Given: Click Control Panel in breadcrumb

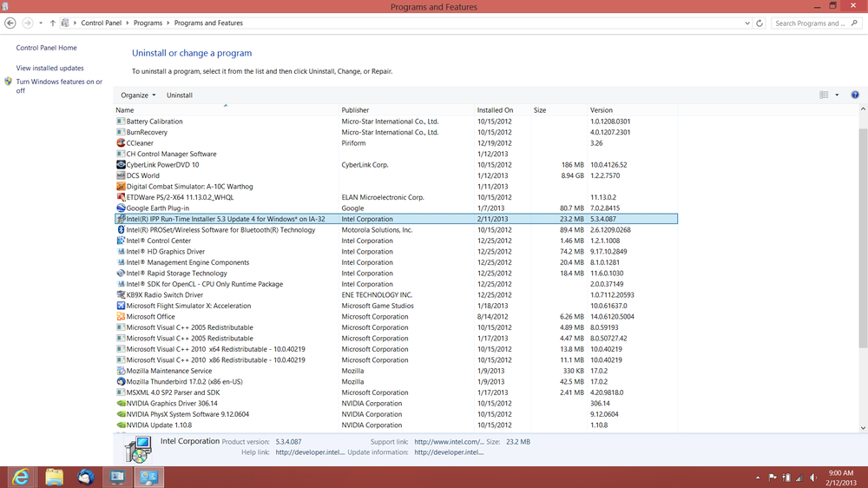Looking at the screenshot, I should 102,23.
